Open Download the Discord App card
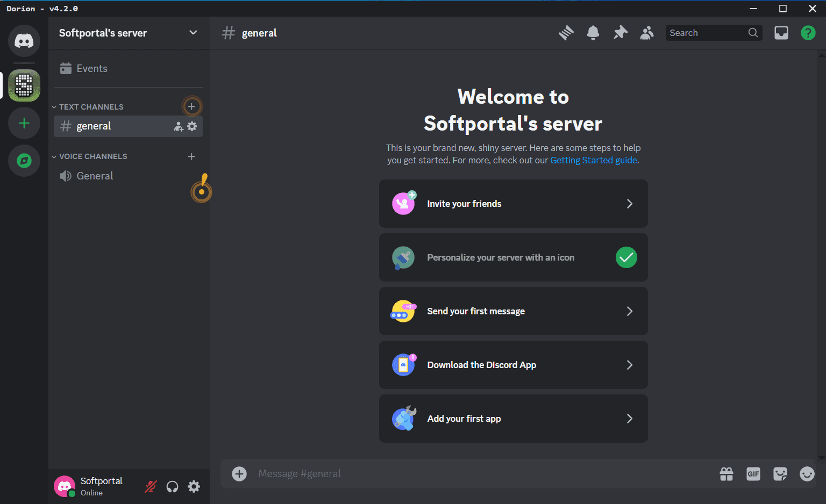Image resolution: width=826 pixels, height=504 pixels. click(514, 365)
